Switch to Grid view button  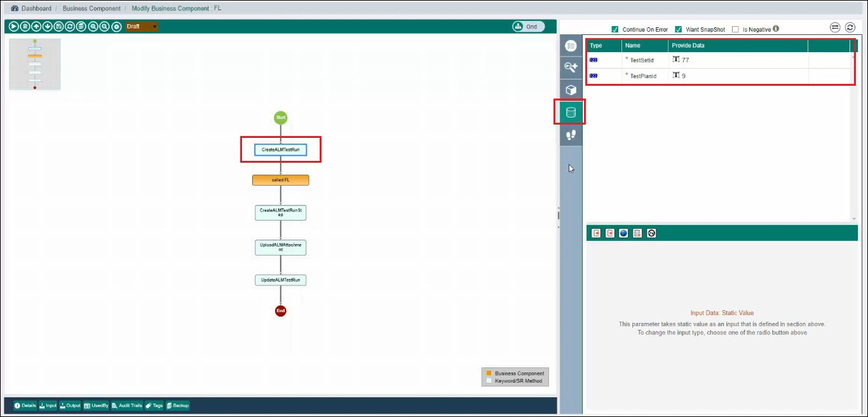pos(528,27)
